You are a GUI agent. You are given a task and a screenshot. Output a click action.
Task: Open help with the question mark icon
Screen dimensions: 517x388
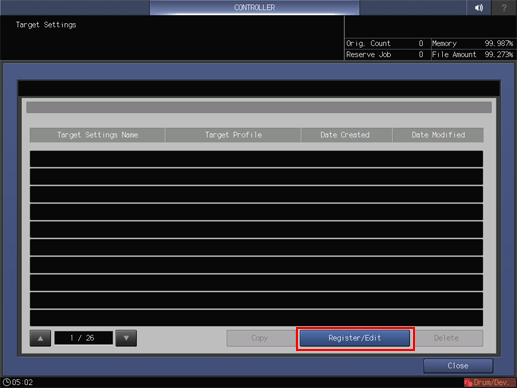[x=504, y=7]
